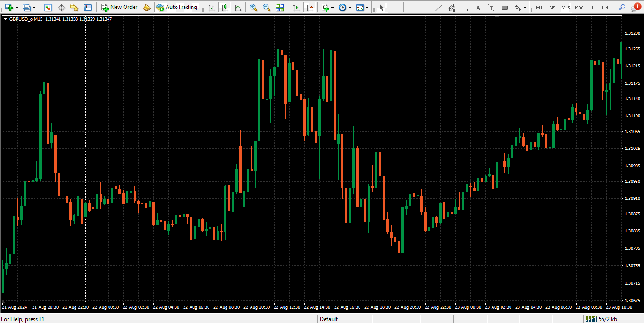
Task: Enable the chart Auto Scroll option
Action: 296,8
